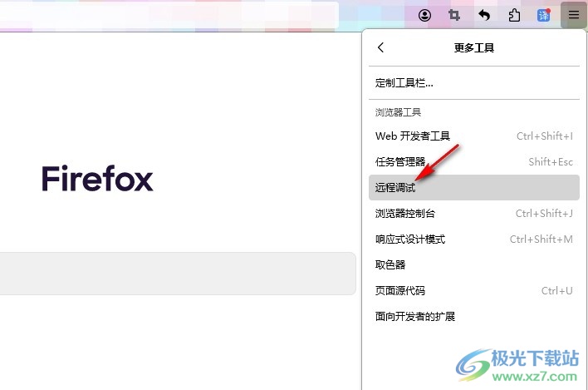Enable 响应式设计模式 from the menu
This screenshot has width=588, height=390.
coord(474,239)
